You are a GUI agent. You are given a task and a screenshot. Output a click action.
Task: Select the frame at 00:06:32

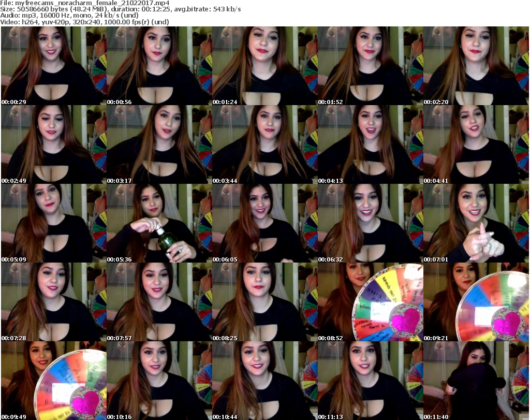(371, 223)
